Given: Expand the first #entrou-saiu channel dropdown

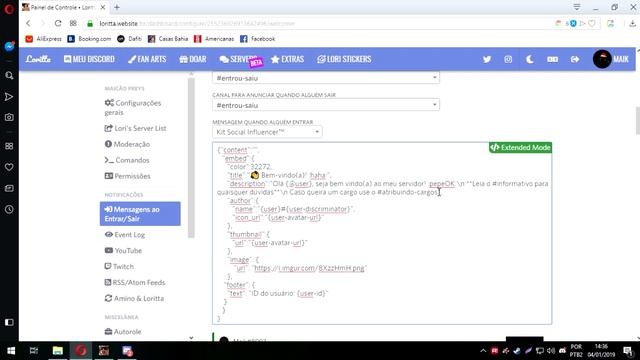Looking at the screenshot, I should pyautogui.click(x=326, y=78).
